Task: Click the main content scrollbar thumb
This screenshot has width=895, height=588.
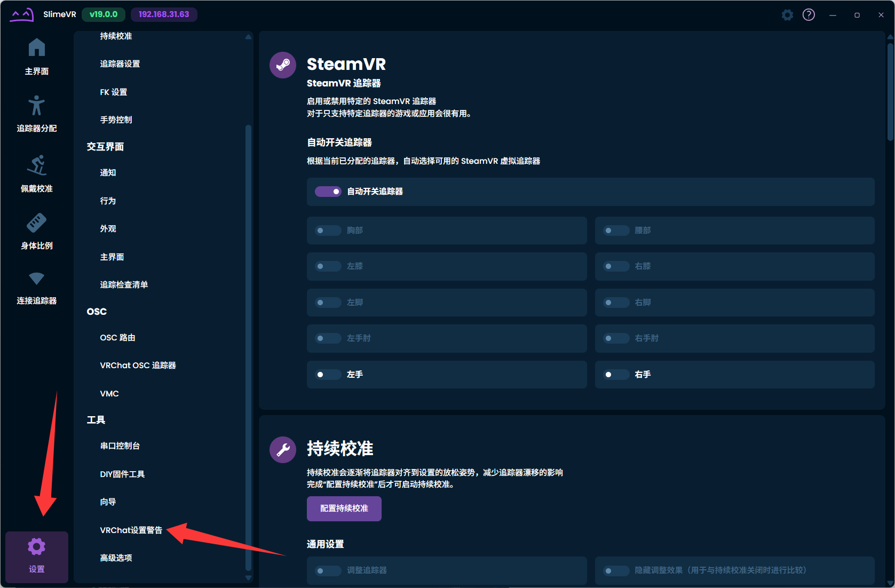Action: 890,92
